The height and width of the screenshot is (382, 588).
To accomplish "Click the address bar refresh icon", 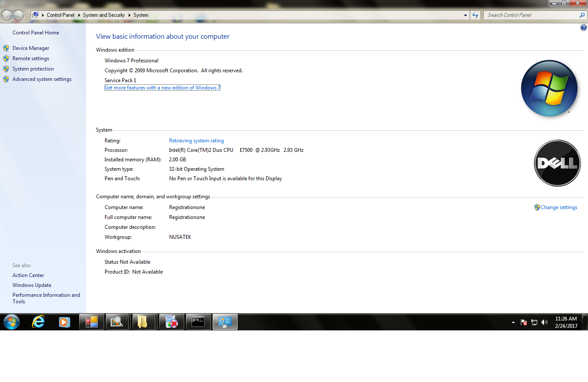I will point(475,15).
